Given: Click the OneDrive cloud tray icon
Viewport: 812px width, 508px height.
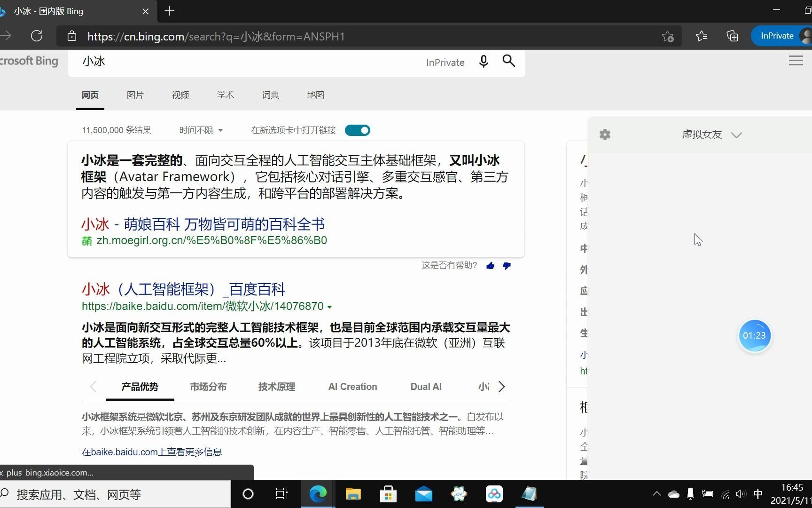Looking at the screenshot, I should (x=674, y=494).
